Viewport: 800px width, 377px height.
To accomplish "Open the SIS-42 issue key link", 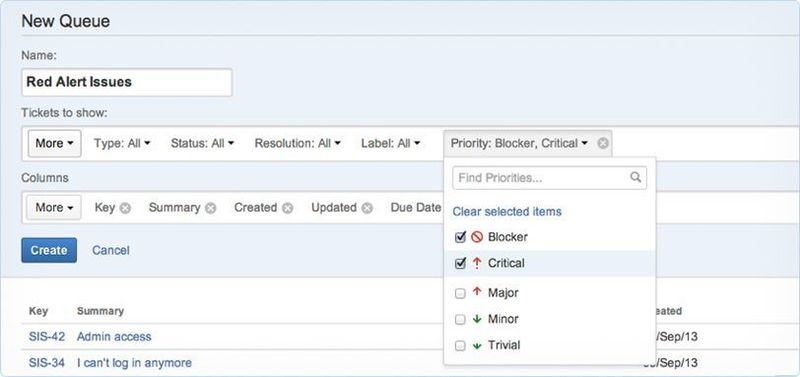I will 47,337.
